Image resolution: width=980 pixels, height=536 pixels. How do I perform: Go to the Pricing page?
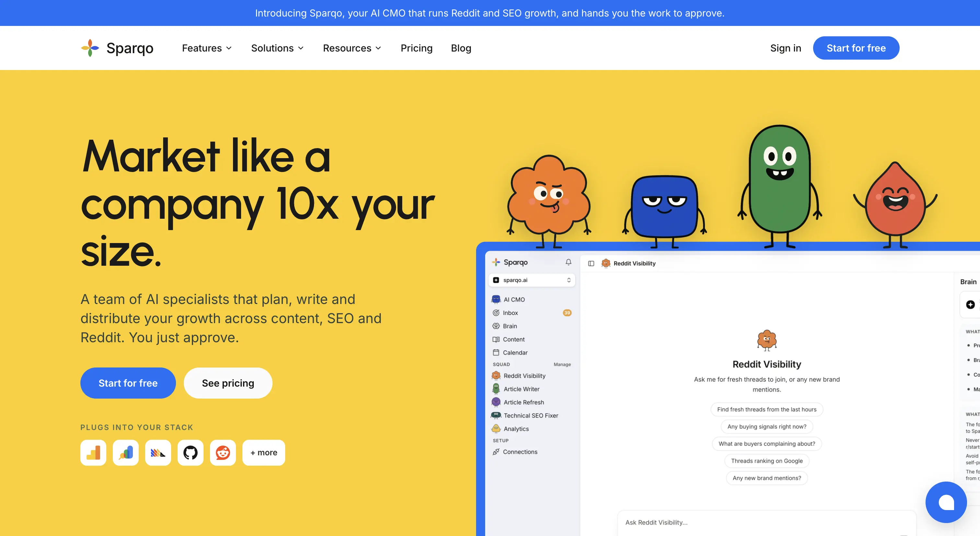416,48
